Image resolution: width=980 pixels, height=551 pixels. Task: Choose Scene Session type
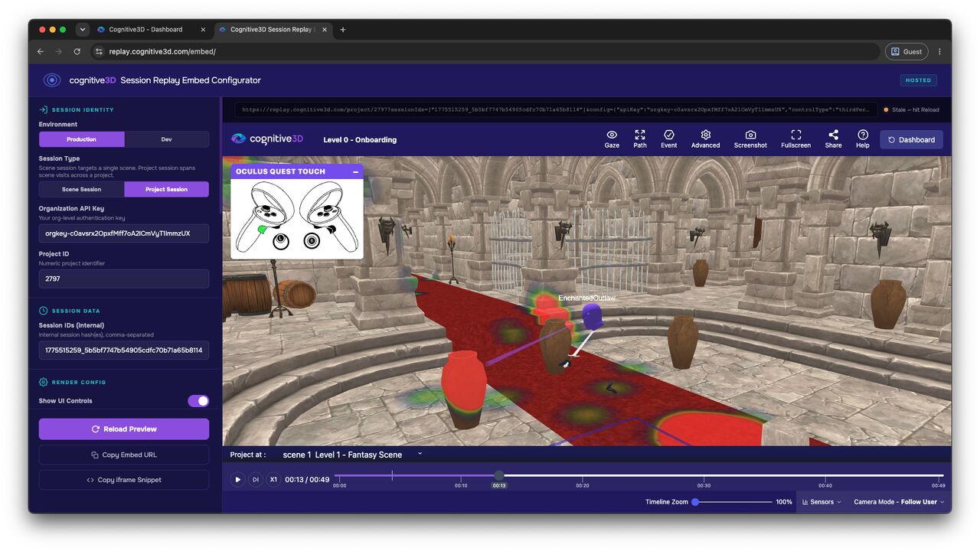point(82,189)
